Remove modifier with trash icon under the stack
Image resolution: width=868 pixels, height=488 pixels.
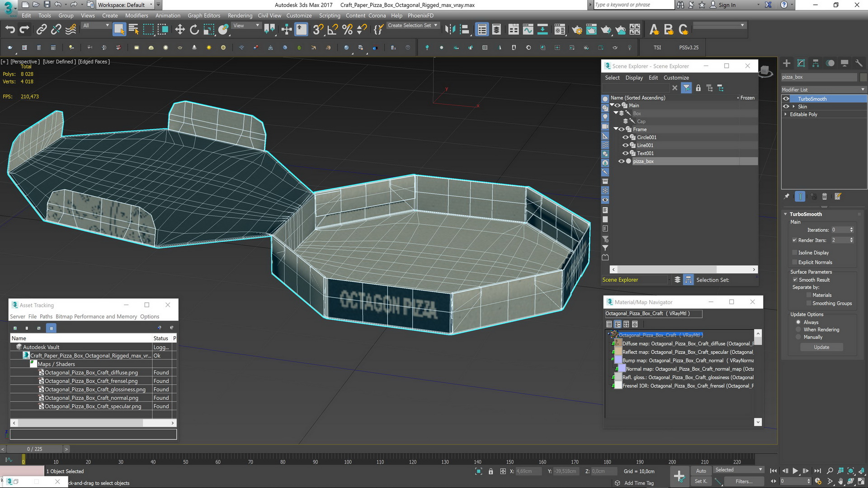[x=825, y=197]
